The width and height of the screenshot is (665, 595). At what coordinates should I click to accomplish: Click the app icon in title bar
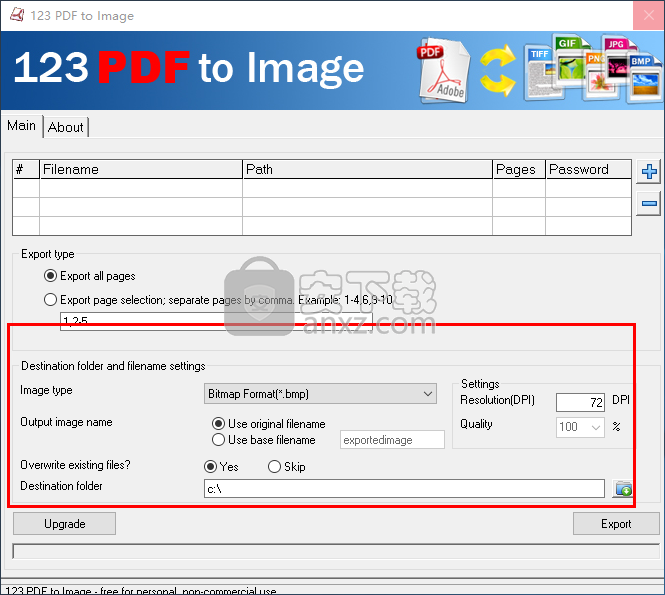[x=17, y=15]
